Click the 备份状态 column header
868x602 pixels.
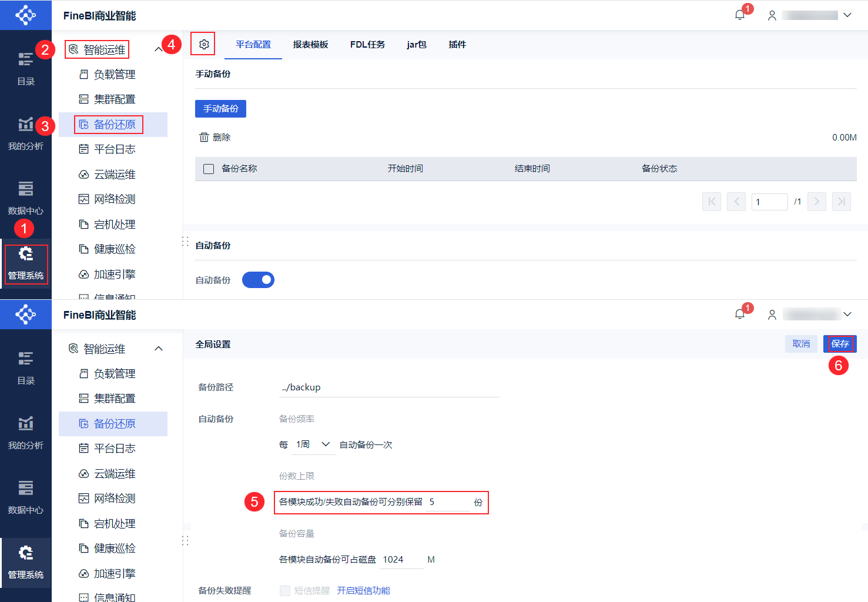(659, 169)
